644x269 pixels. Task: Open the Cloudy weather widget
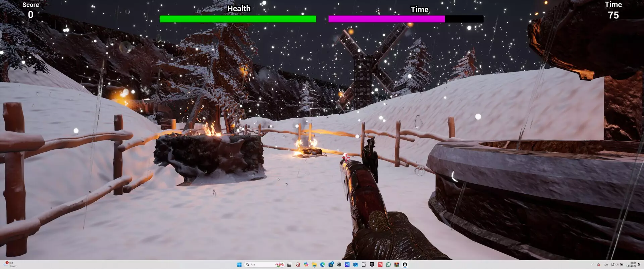(10, 264)
